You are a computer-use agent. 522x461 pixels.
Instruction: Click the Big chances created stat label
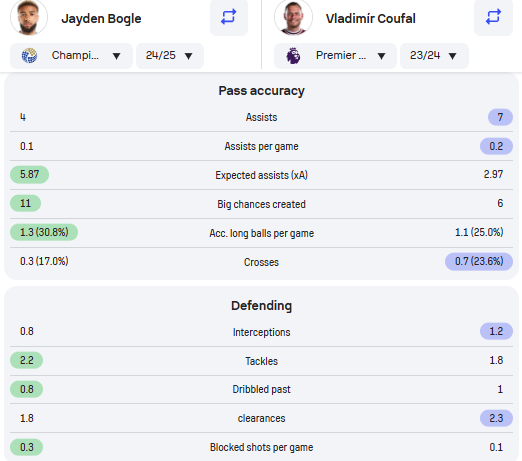[x=261, y=204]
